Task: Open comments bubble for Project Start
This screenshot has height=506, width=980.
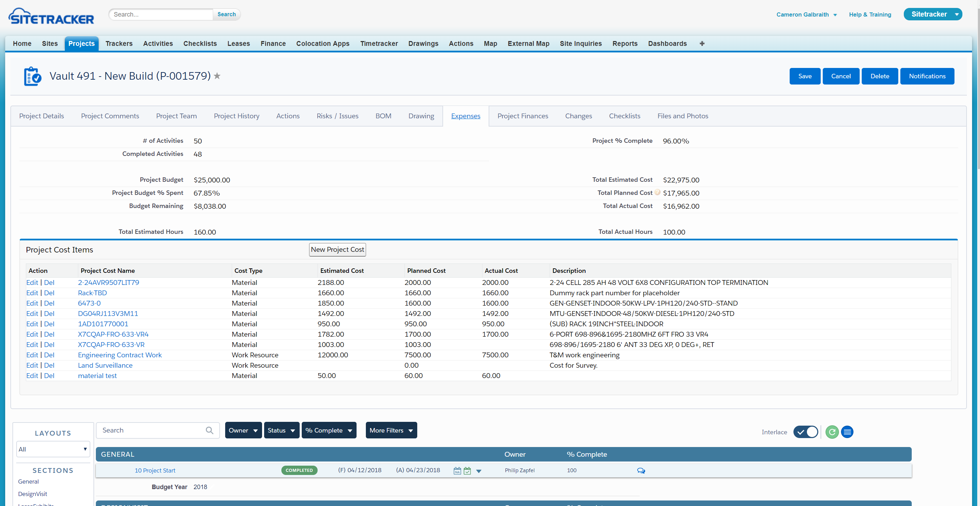Action: tap(641, 470)
